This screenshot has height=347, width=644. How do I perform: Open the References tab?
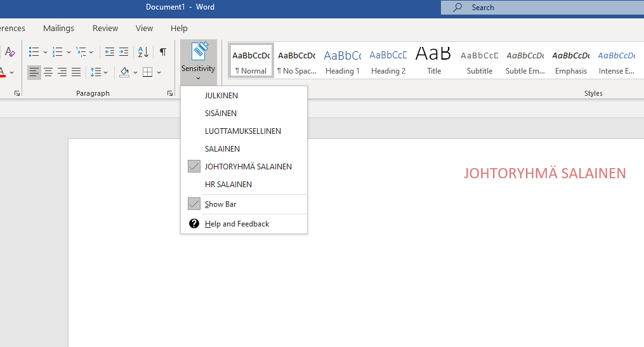pos(12,29)
